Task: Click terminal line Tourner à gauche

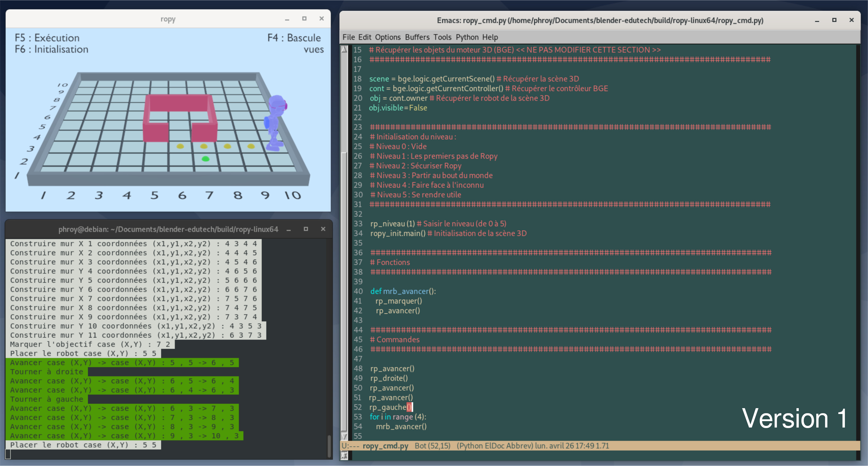Action: pos(46,399)
